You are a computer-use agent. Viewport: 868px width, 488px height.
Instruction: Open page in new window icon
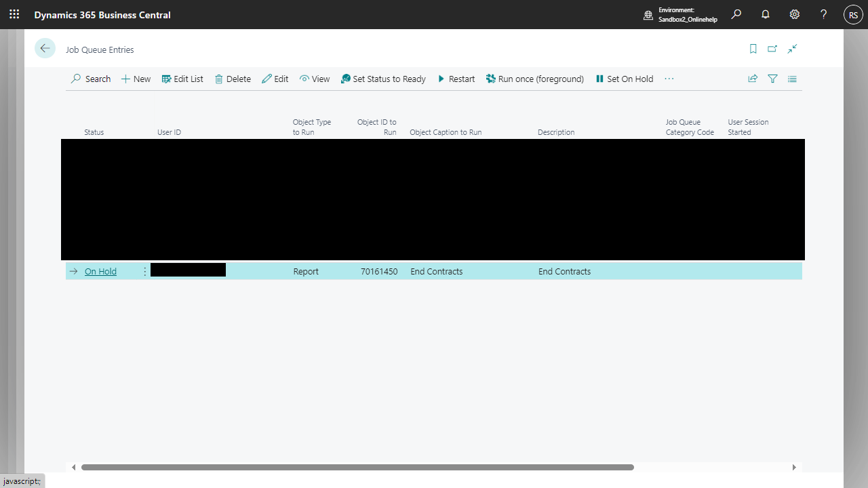click(x=772, y=49)
